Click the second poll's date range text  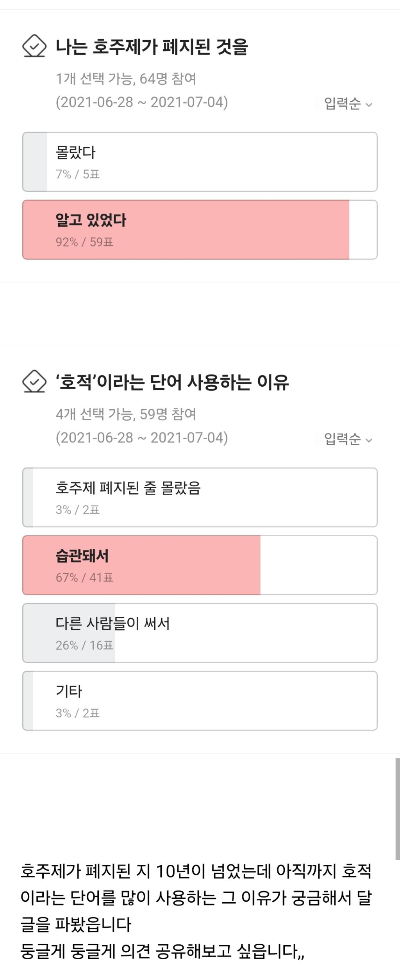[x=142, y=438]
